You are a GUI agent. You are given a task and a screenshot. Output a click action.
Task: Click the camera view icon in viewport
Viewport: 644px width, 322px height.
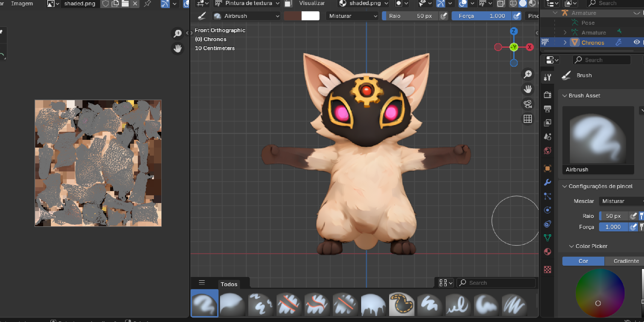528,104
